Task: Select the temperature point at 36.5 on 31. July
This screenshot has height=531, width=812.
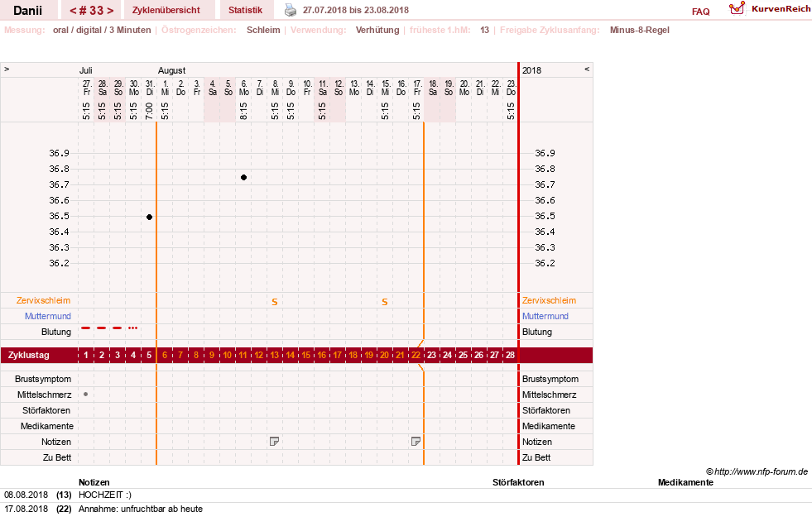Action: tap(149, 217)
